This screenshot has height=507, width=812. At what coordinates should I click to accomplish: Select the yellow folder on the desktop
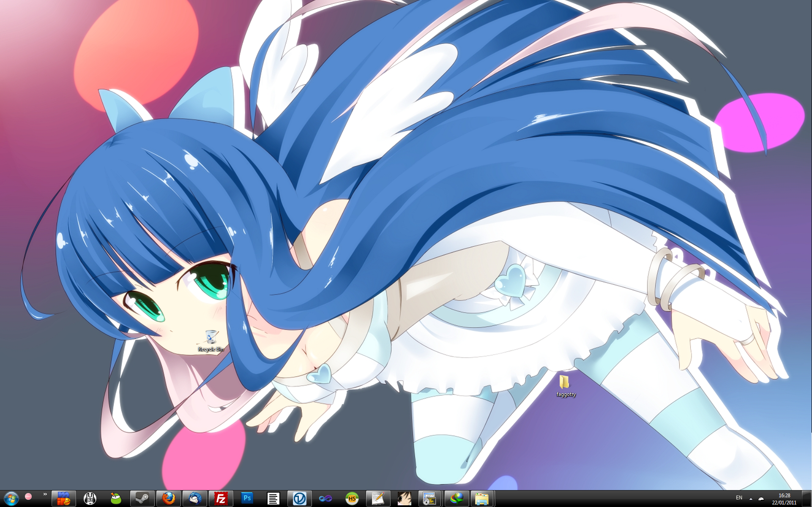point(566,385)
